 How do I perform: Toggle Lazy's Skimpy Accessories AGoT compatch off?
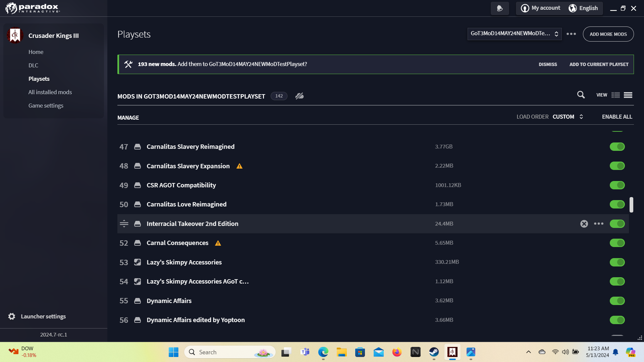click(x=617, y=282)
